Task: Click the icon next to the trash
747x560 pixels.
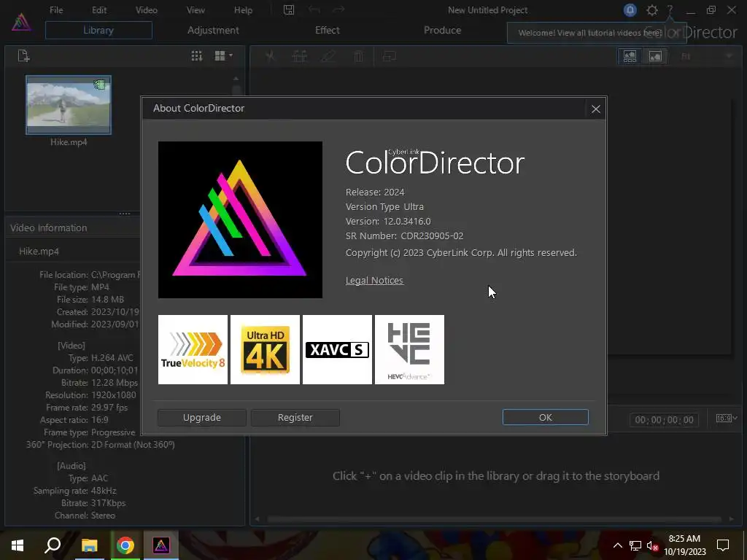Action: [390, 57]
